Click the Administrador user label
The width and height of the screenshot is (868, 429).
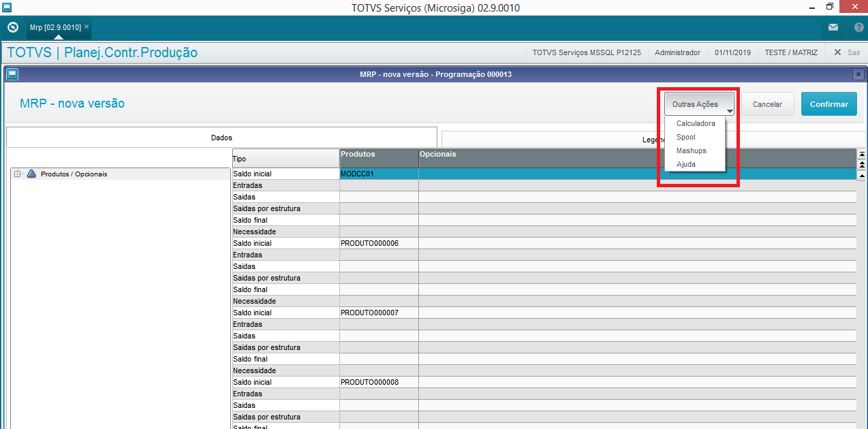click(x=677, y=52)
